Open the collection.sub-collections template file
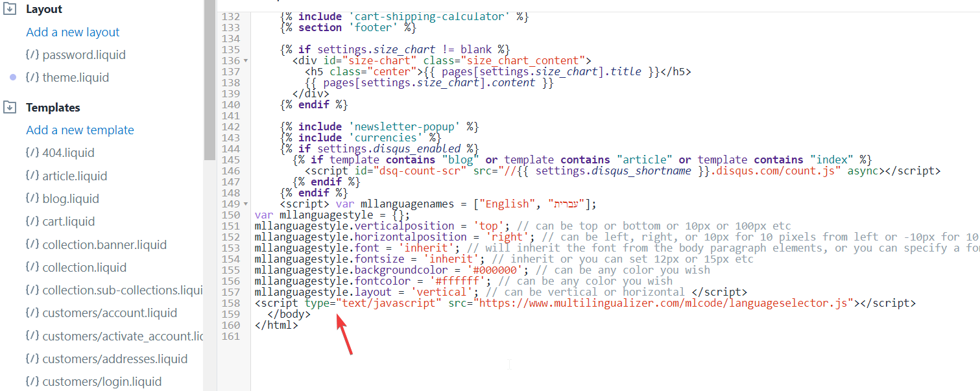Viewport: 980px width, 391px height. click(x=123, y=290)
